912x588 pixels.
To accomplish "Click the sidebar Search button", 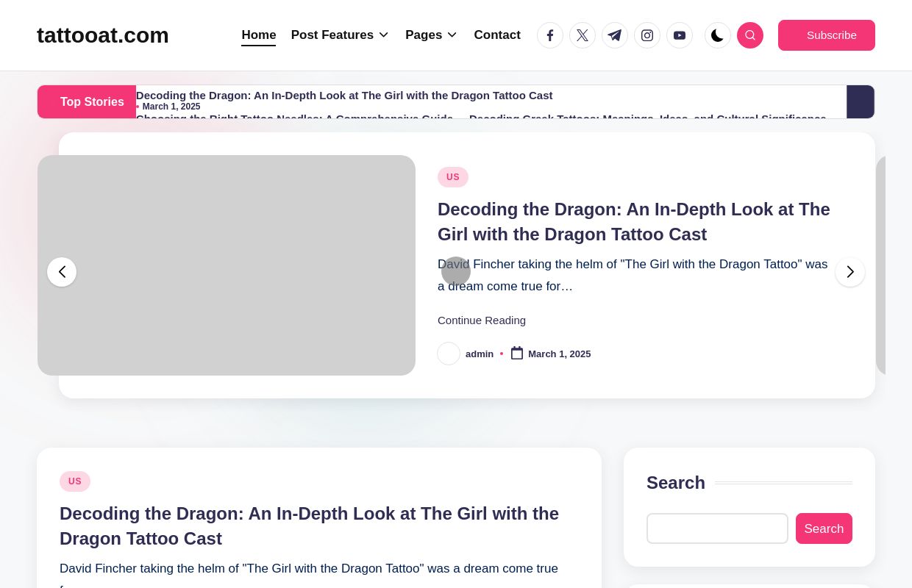I will tap(824, 528).
